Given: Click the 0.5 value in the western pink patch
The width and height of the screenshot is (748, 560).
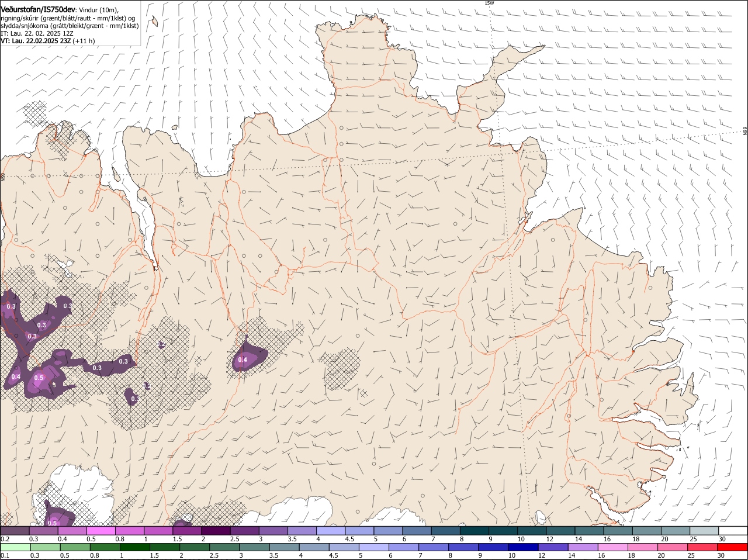Looking at the screenshot, I should [39, 378].
